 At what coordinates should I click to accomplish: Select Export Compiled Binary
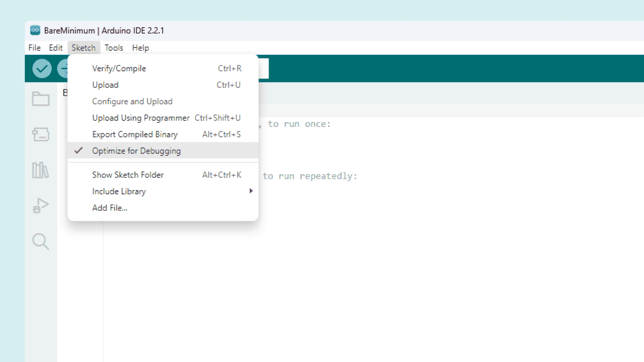[135, 134]
